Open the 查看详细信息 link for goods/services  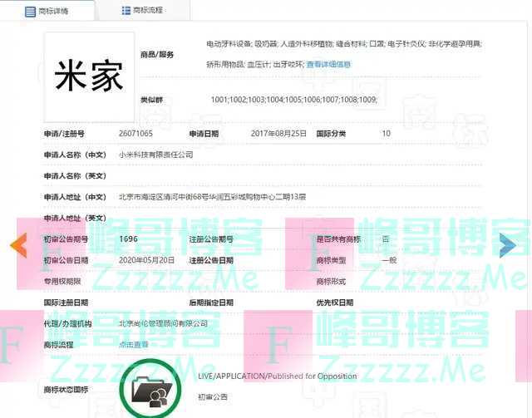coord(328,64)
